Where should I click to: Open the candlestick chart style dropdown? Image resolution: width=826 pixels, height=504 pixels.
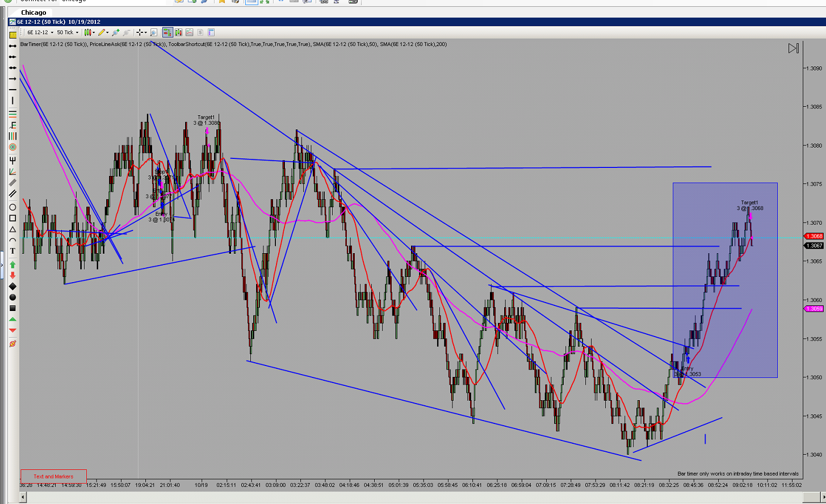tap(89, 32)
